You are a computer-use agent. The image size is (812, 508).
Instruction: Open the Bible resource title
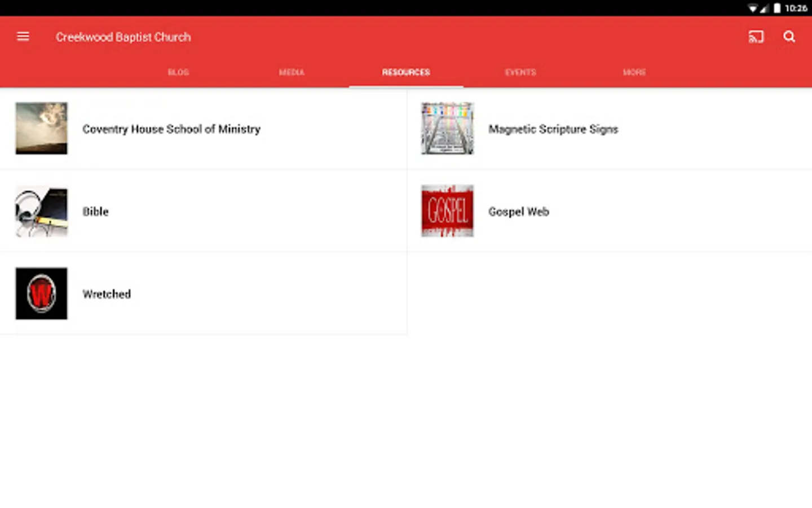point(95,212)
